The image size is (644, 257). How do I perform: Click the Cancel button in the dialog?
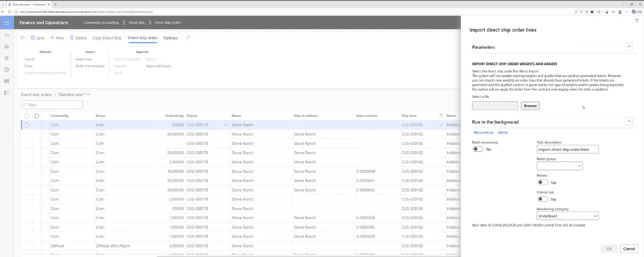coord(629,249)
